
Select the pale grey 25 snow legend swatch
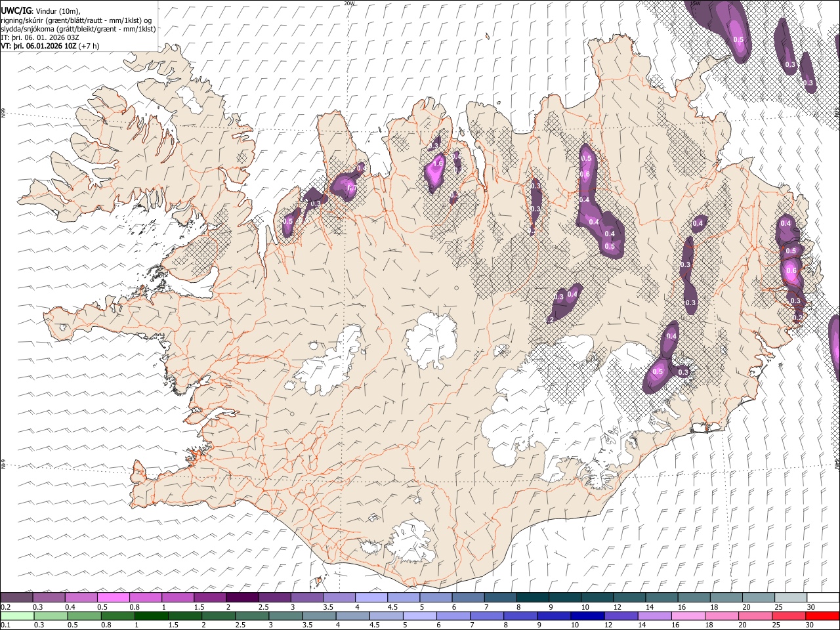[x=790, y=598]
